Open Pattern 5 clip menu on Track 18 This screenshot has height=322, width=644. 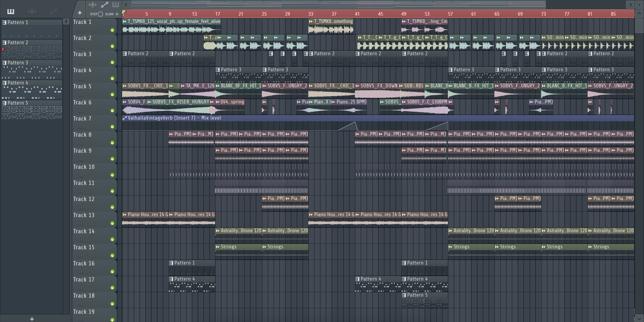[x=404, y=295]
